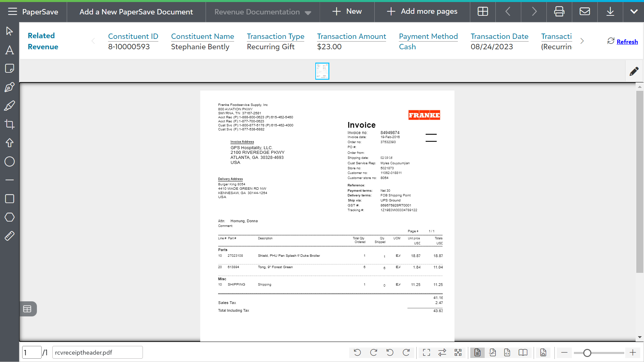Viewport: 644px width, 362px height.
Task: Select the hexagon polygon tool
Action: pos(9,217)
